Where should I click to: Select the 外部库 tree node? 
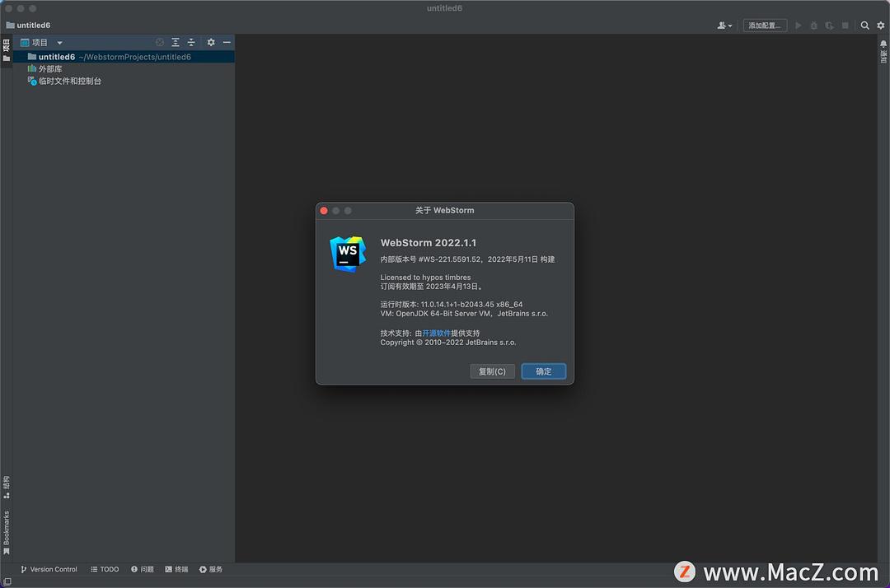(124, 69)
